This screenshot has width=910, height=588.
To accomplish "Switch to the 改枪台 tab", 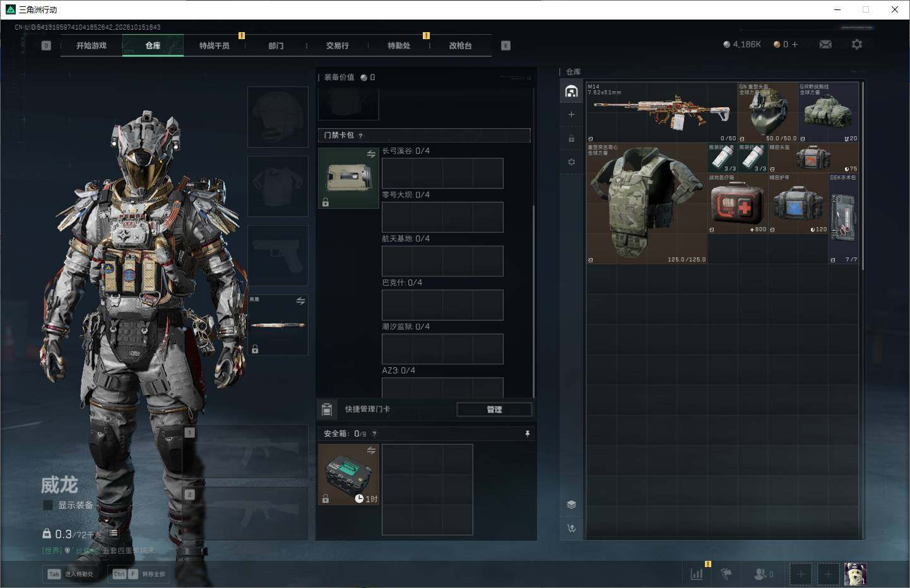I will 461,45.
